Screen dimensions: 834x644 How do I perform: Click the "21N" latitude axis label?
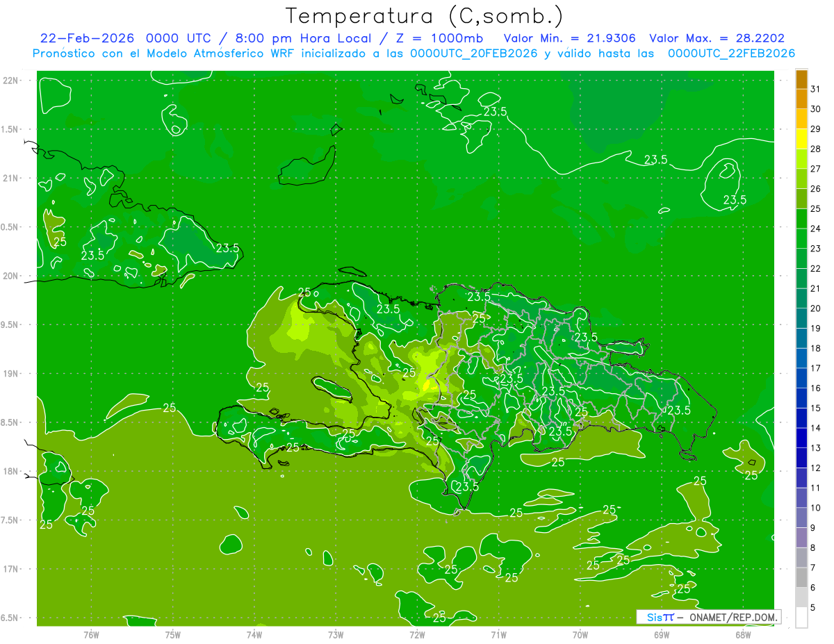(x=12, y=178)
